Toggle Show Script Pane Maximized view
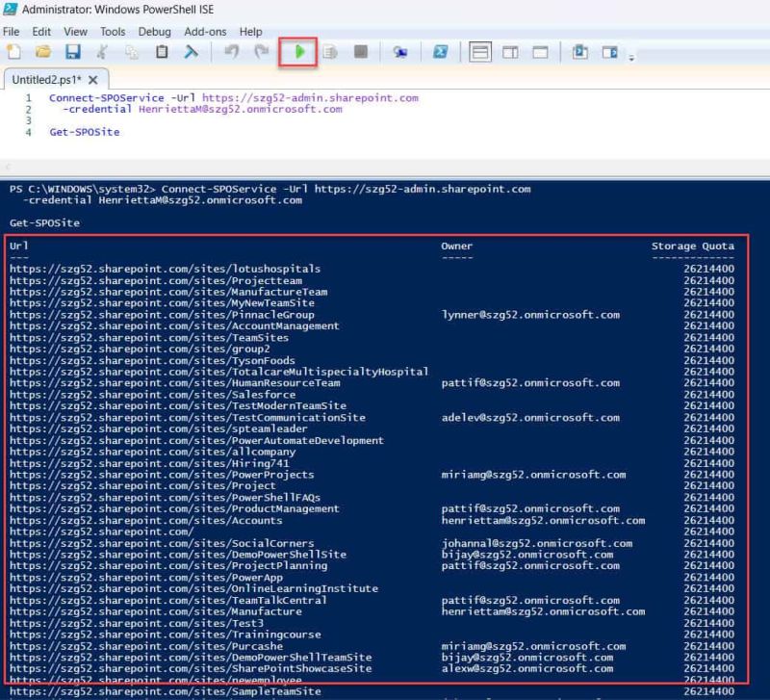 click(x=540, y=53)
